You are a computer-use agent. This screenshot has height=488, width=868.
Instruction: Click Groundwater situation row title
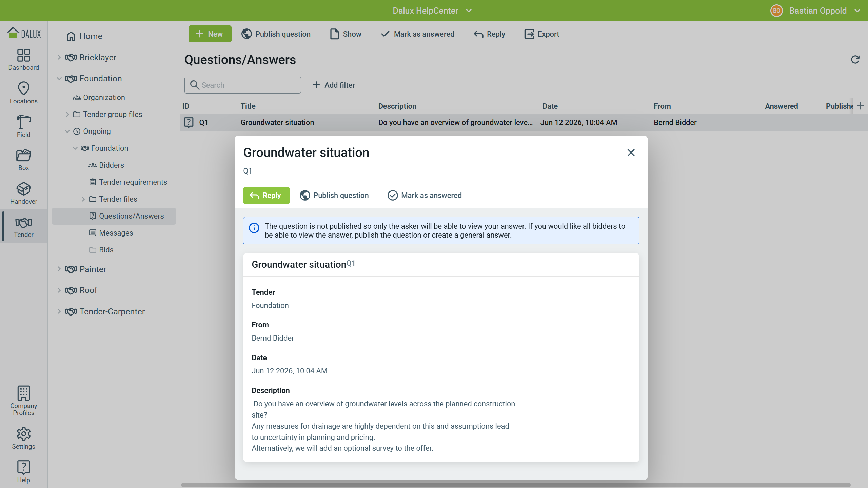click(277, 122)
